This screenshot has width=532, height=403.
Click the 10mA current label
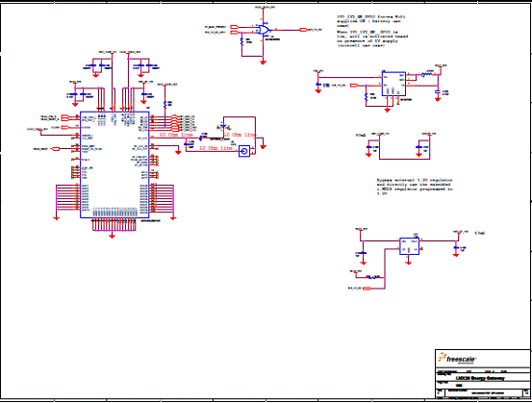(x=480, y=233)
